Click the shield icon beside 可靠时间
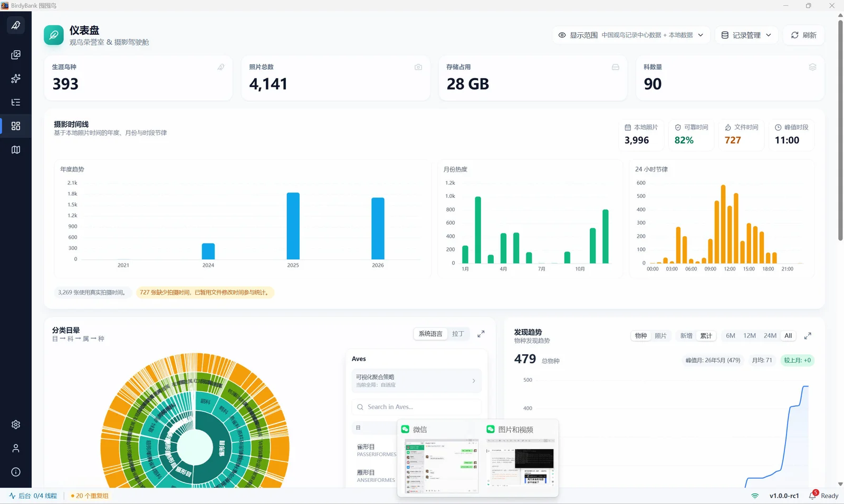This screenshot has width=844, height=504. (x=678, y=128)
